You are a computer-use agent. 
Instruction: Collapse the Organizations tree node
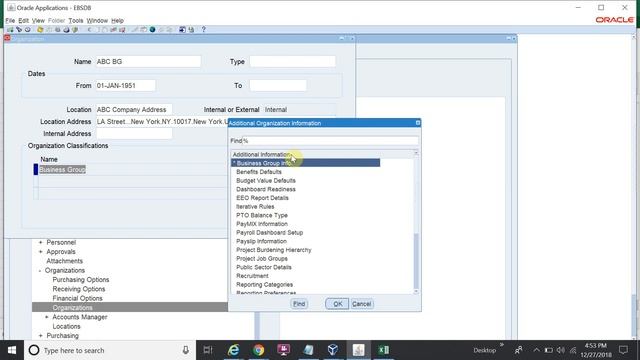(40, 271)
